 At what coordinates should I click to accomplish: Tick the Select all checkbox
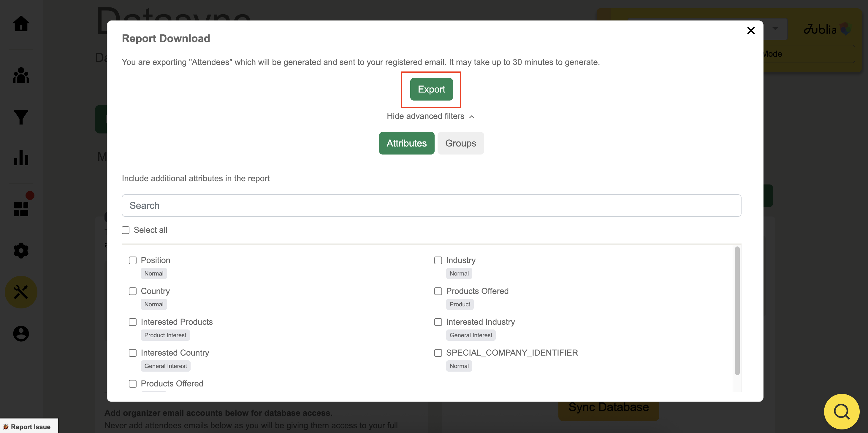coord(126,230)
